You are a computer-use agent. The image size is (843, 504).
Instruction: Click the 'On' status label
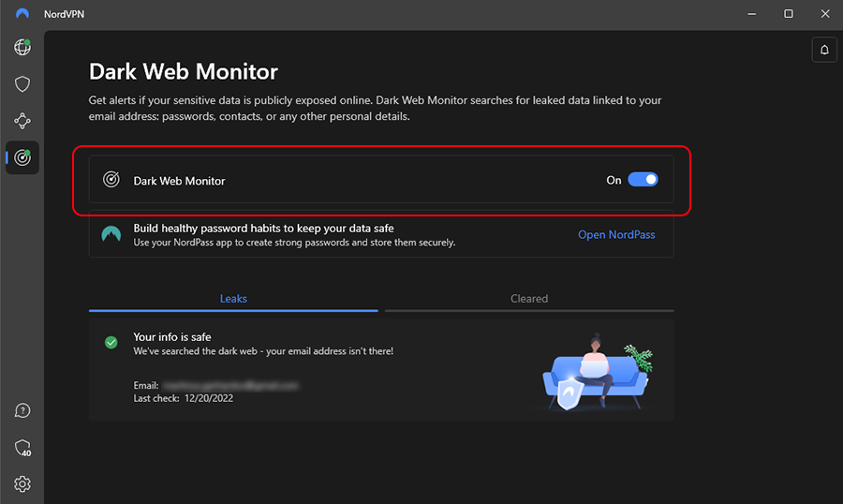614,180
